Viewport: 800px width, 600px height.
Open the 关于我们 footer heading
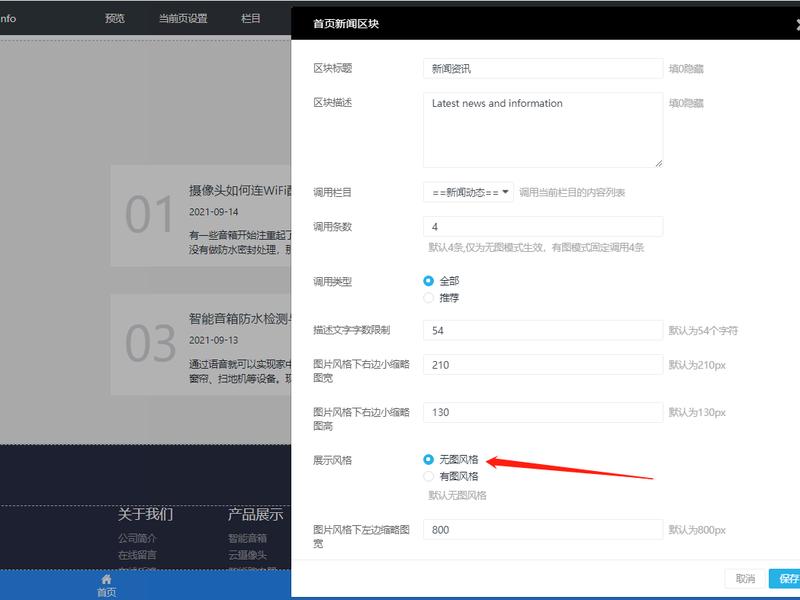pos(145,514)
